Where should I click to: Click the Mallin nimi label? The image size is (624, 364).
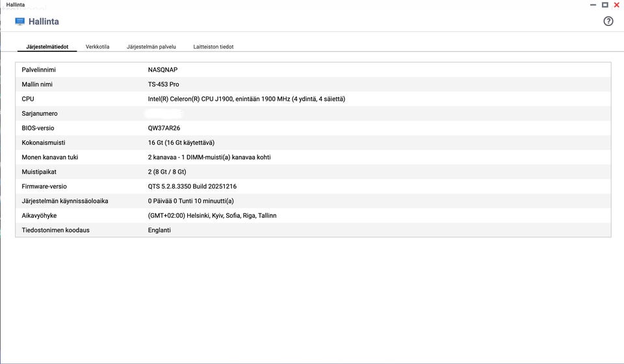click(37, 84)
